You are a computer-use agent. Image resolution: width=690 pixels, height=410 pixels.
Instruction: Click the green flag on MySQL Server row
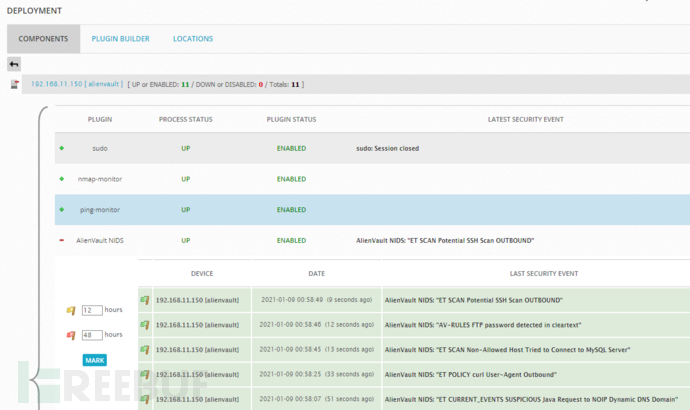click(x=145, y=350)
